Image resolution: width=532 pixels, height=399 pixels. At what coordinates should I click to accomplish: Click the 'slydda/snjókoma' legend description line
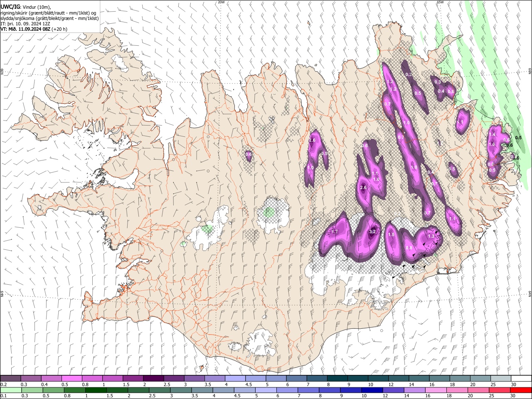click(x=49, y=18)
